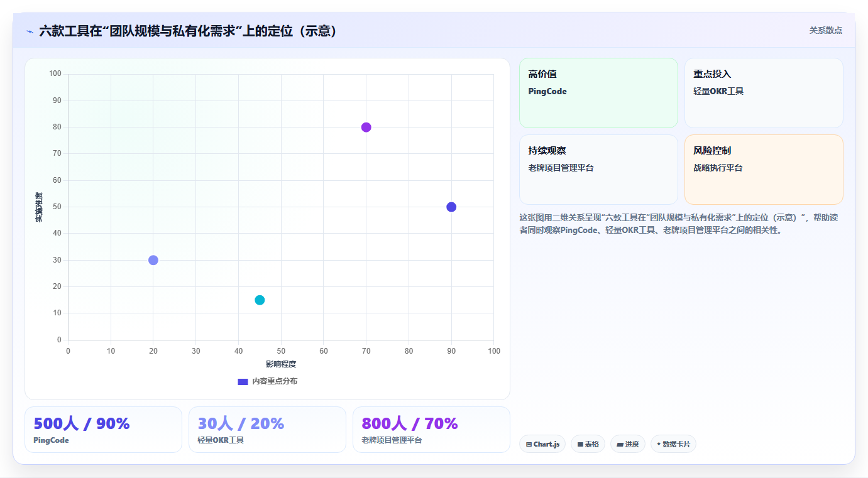Click the 数据卡片 tag chip
This screenshot has width=868, height=478.
(x=673, y=444)
